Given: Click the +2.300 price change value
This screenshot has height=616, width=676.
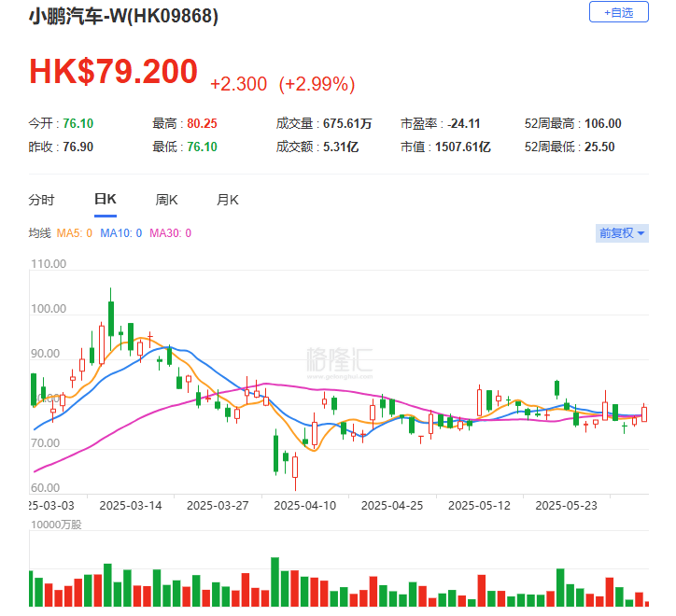Looking at the screenshot, I should (238, 84).
